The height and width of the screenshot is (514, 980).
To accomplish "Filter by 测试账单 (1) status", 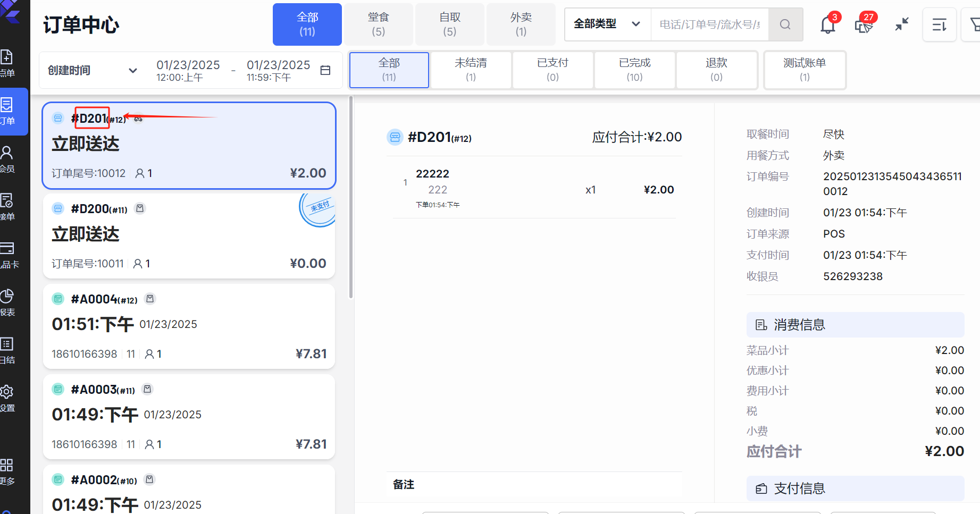I will (805, 70).
